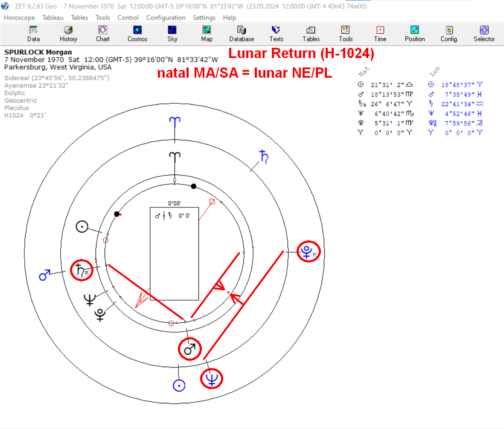Open the History toolbar icon

pos(68,34)
